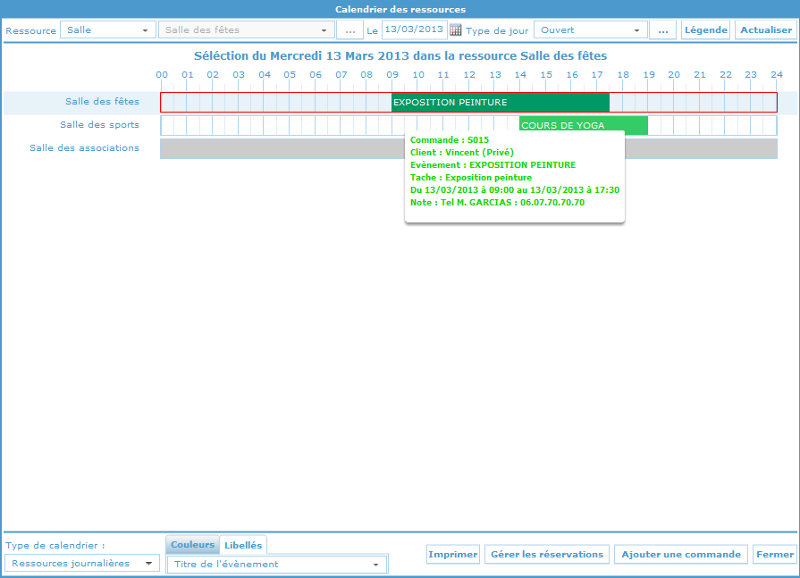Image resolution: width=800 pixels, height=578 pixels.
Task: Click the Fermer button
Action: pos(774,555)
